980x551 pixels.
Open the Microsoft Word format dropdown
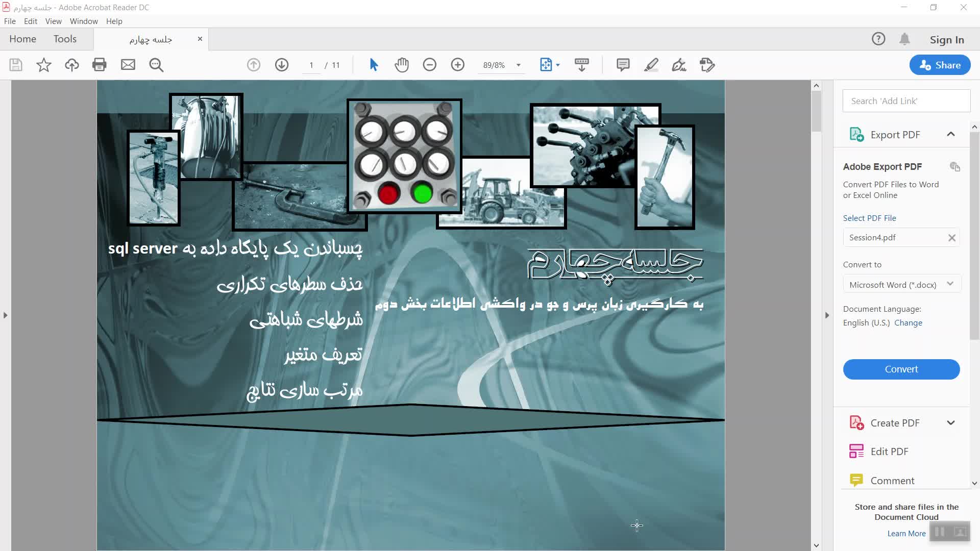tap(901, 285)
